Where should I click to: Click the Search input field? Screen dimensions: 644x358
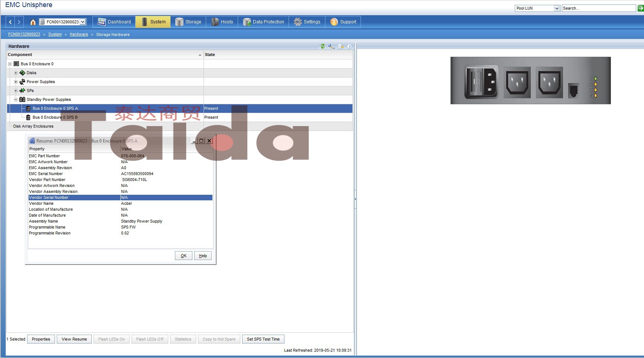pyautogui.click(x=599, y=8)
